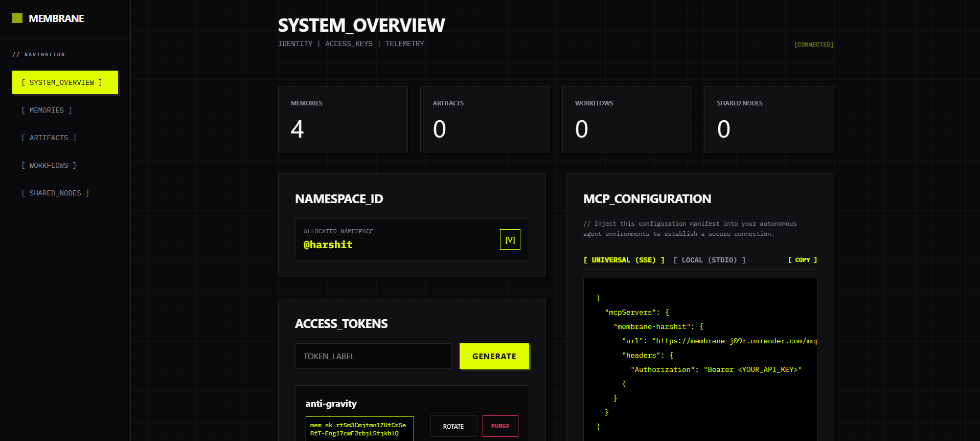The height and width of the screenshot is (441, 980).
Task: Click the "membrane-harshit" line in config
Action: point(658,326)
